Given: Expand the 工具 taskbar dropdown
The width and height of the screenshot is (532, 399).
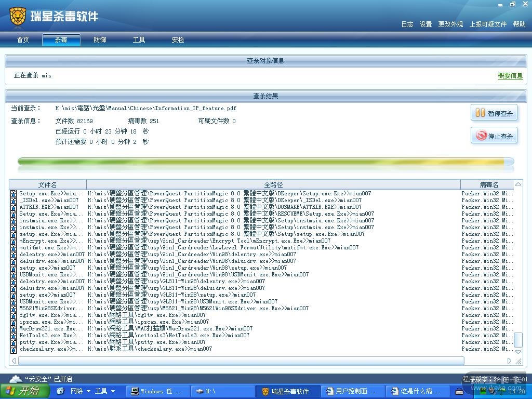Looking at the screenshot, I should 113,391.
